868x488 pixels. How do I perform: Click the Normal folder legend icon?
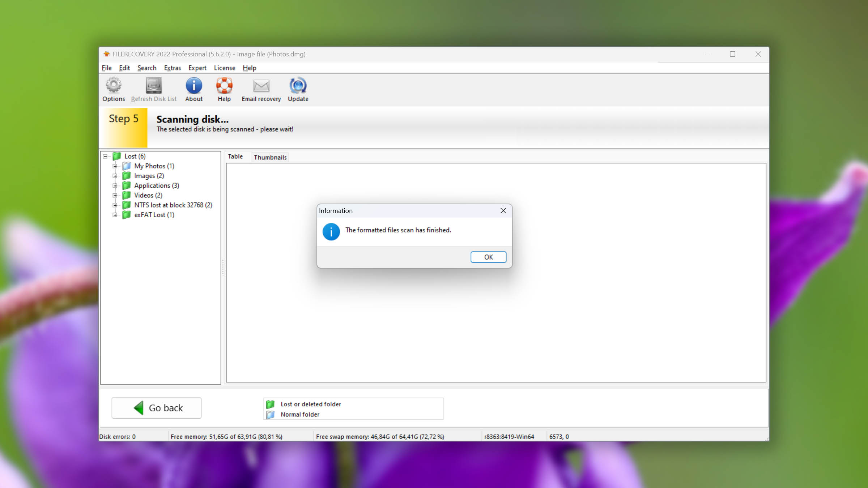[270, 414]
